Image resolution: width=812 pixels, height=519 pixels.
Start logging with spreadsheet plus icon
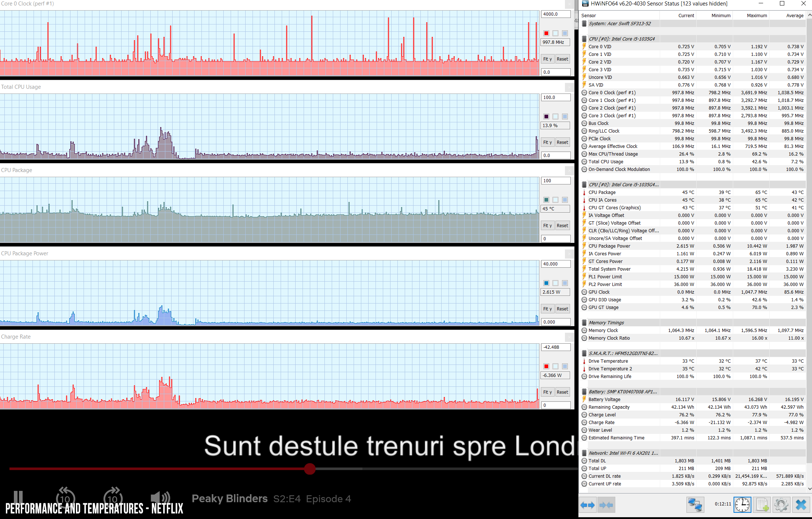tap(762, 505)
